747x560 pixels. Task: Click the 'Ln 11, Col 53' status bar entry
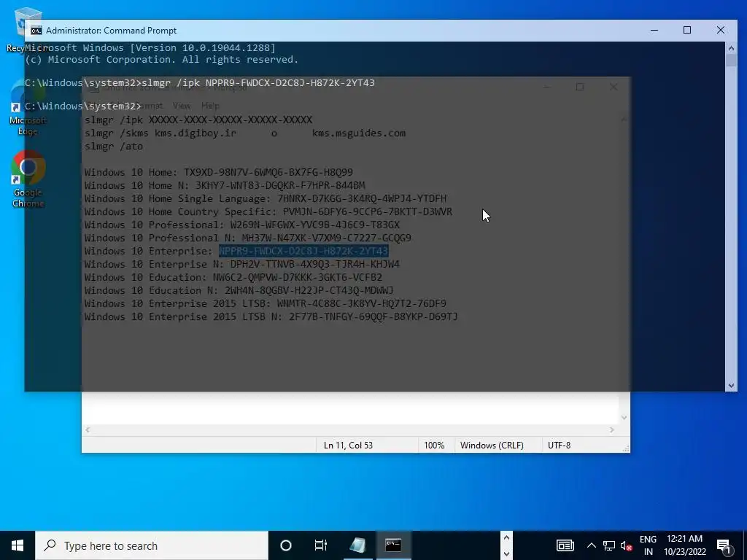pos(348,446)
